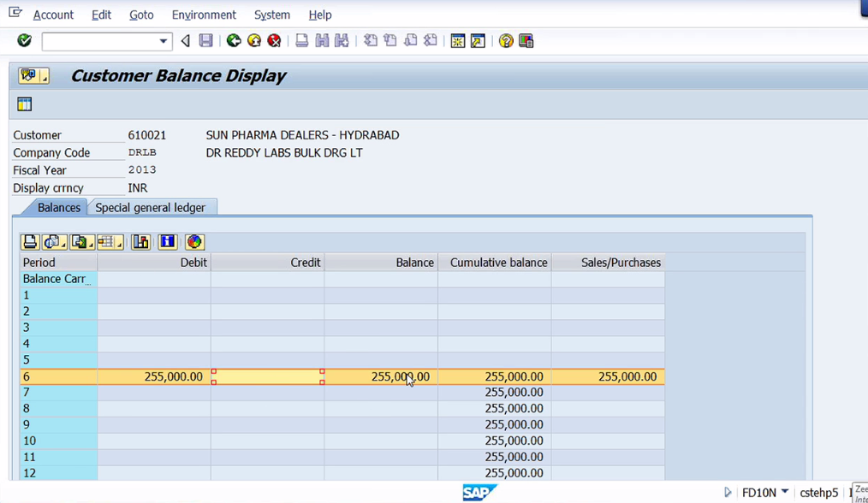Click the empty period 6 credit cell
The image size is (868, 503).
[x=267, y=377]
